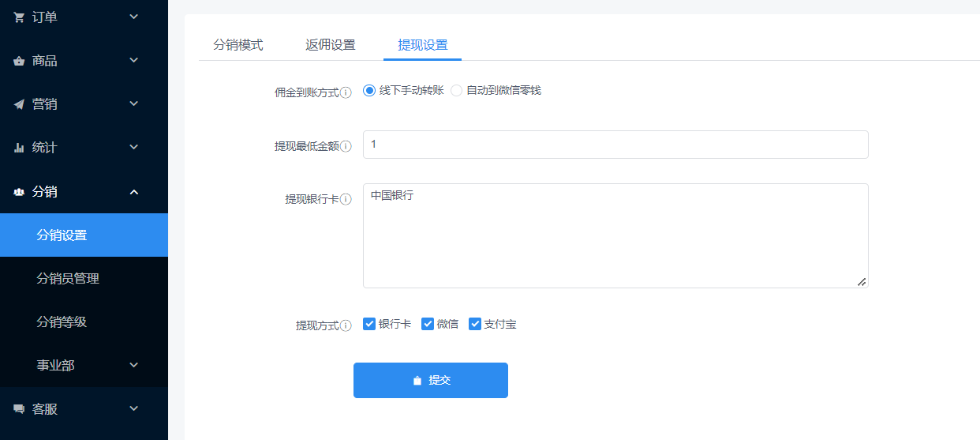This screenshot has width=980, height=440.
Task: Uncheck the 微信 withdrawal method checkbox
Action: tap(428, 324)
